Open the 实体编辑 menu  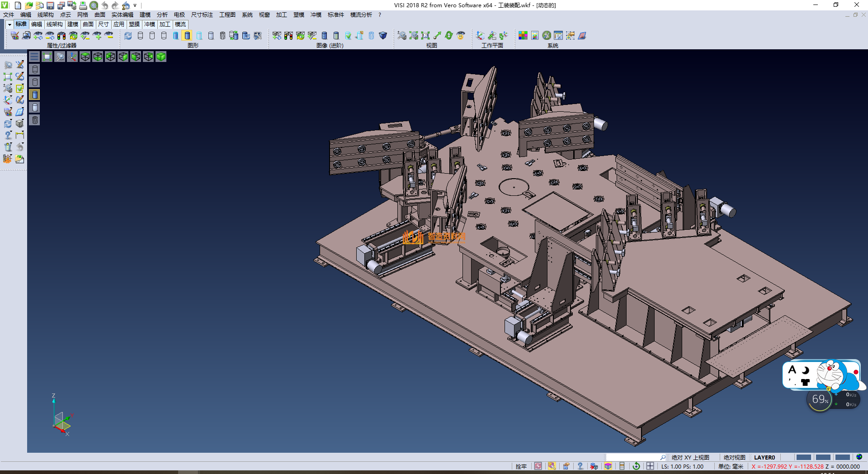pos(122,15)
